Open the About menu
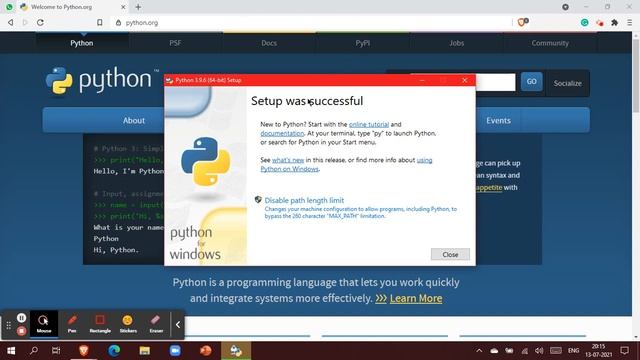640x360 pixels. coord(134,120)
